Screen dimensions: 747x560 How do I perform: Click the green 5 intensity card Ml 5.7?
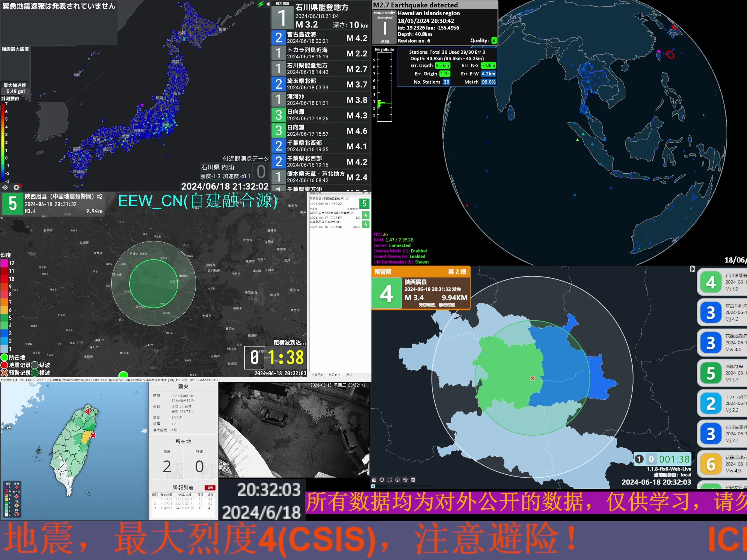(x=722, y=373)
